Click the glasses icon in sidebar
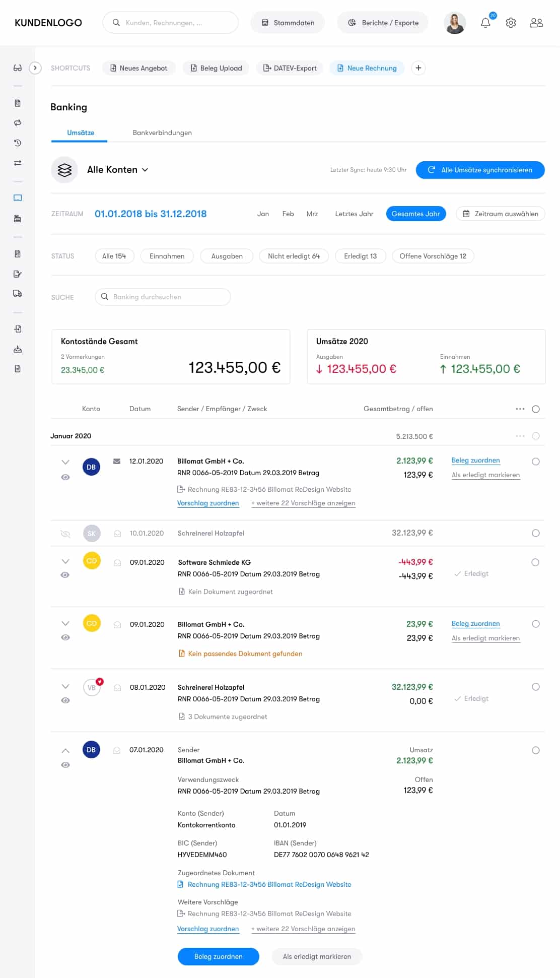 (x=18, y=68)
